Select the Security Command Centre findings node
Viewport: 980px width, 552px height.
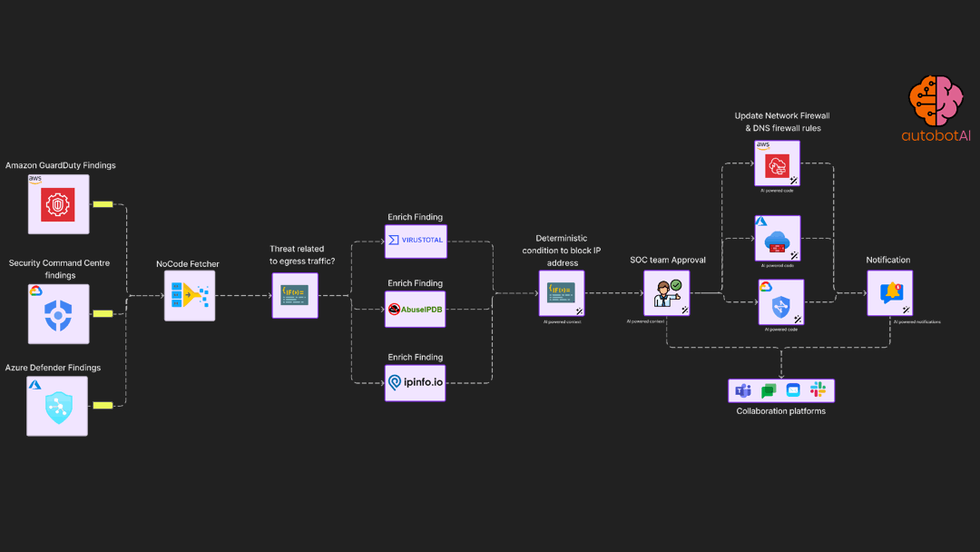click(58, 313)
